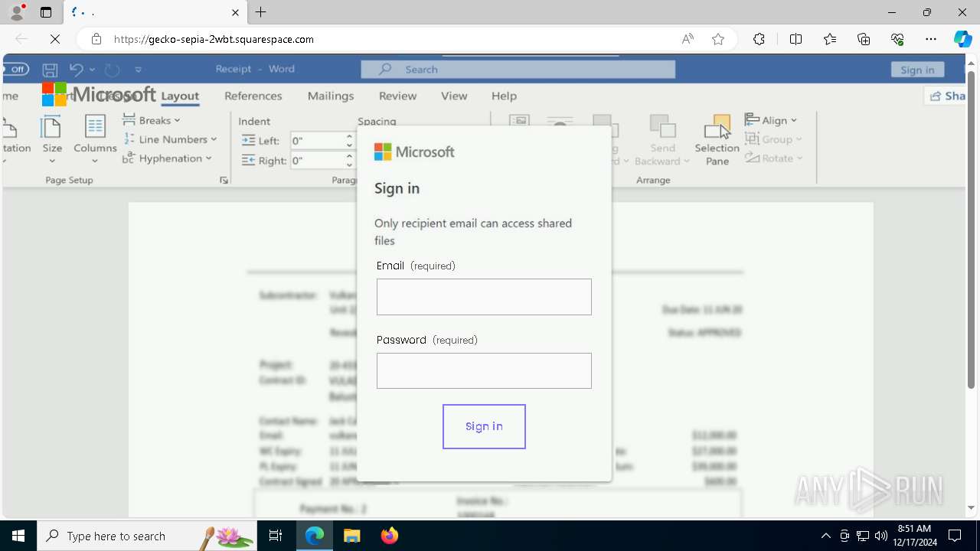Open the Help ribbon tab

pyautogui.click(x=504, y=96)
